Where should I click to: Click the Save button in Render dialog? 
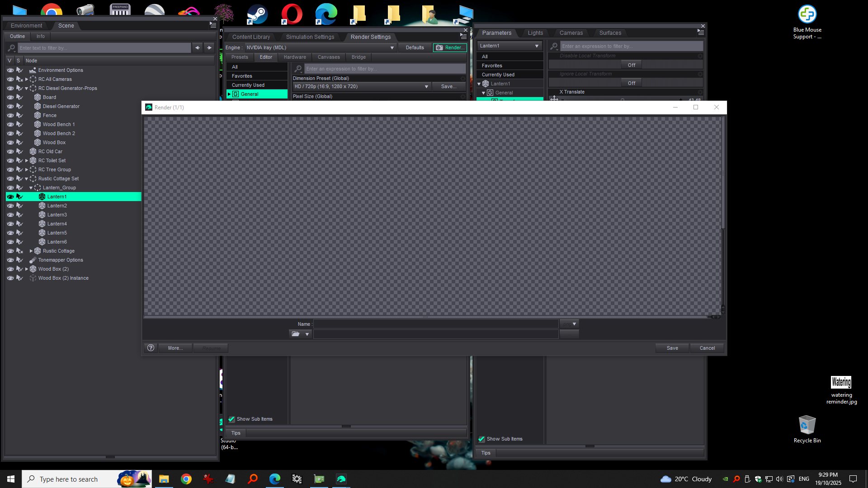tap(672, 348)
